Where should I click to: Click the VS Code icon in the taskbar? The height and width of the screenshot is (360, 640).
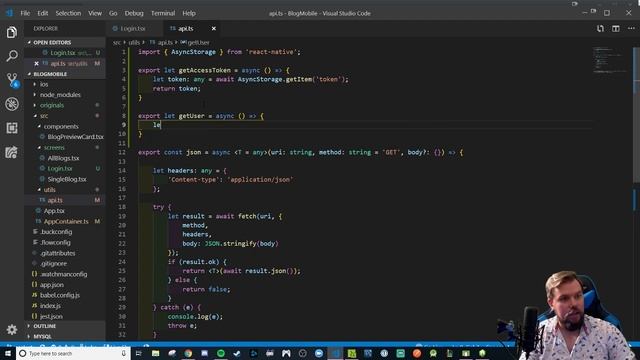tap(335, 353)
